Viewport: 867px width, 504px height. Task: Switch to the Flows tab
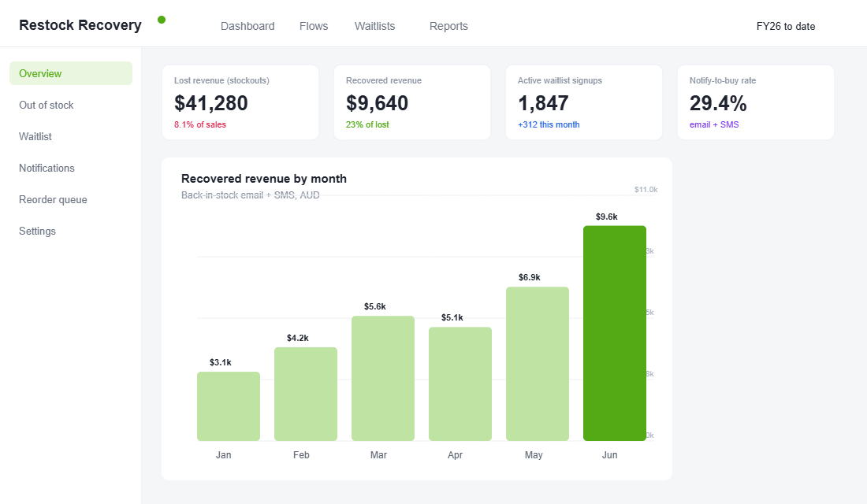pos(314,26)
